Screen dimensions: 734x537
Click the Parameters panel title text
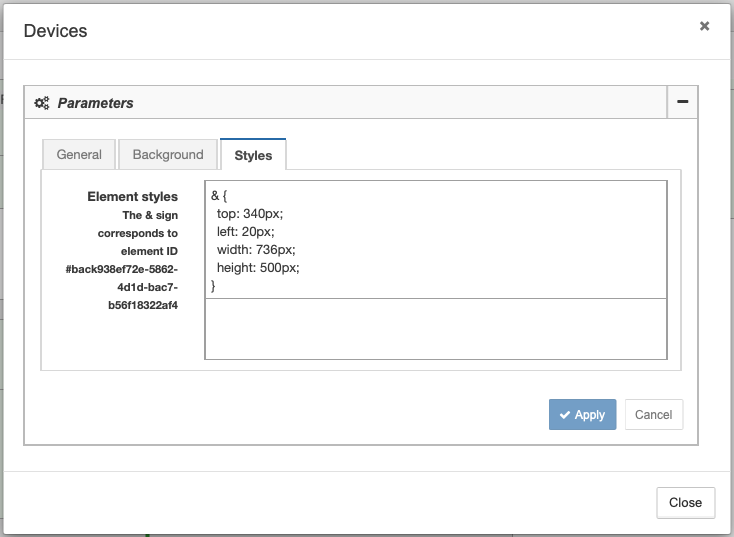tap(95, 103)
